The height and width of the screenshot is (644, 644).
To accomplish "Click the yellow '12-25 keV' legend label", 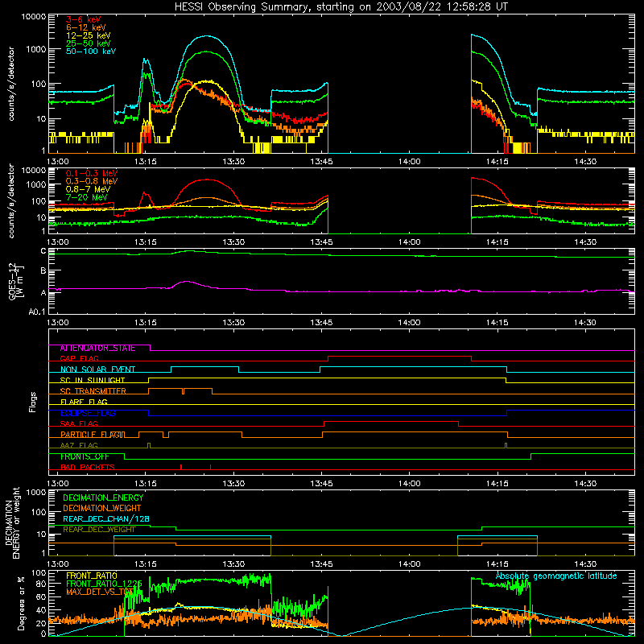I will click(89, 35).
